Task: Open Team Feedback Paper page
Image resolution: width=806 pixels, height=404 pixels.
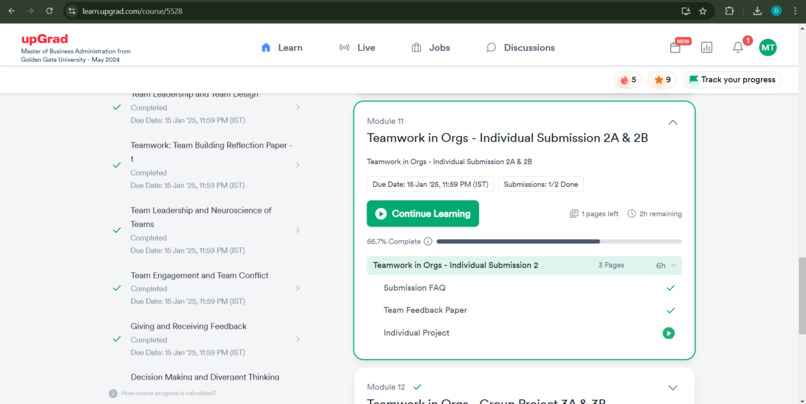Action: (x=425, y=310)
